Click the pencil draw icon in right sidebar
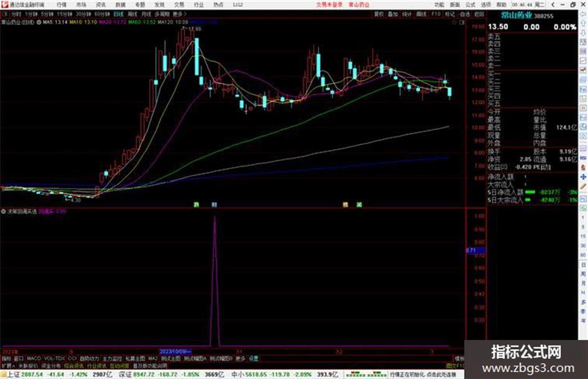Image resolution: width=588 pixels, height=379 pixels. tap(583, 187)
